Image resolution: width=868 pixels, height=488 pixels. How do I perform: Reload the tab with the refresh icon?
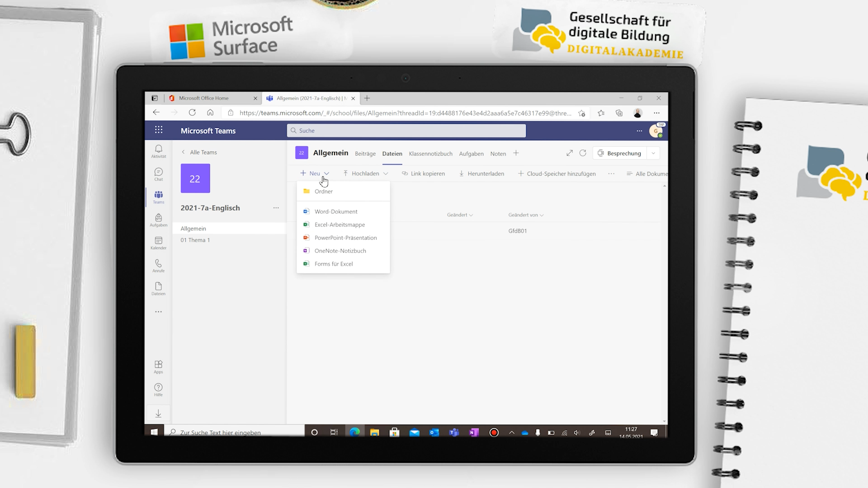(x=583, y=153)
